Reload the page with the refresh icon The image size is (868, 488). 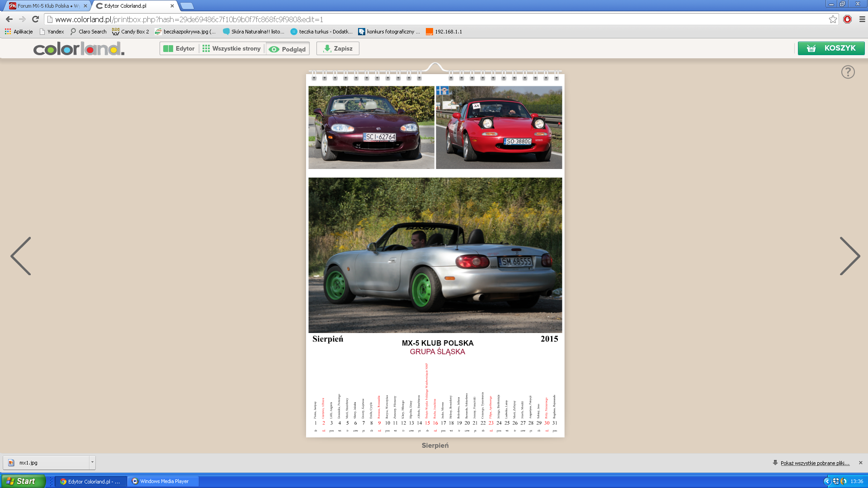36,19
